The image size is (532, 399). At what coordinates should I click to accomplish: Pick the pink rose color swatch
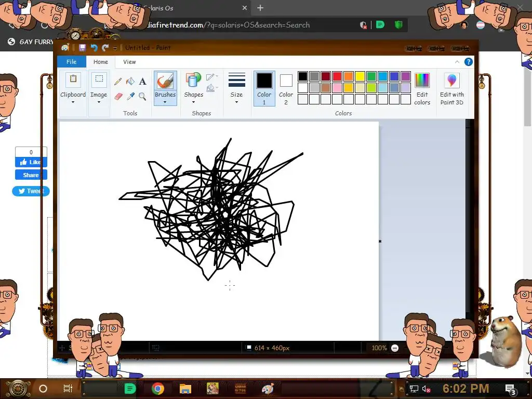(x=337, y=88)
